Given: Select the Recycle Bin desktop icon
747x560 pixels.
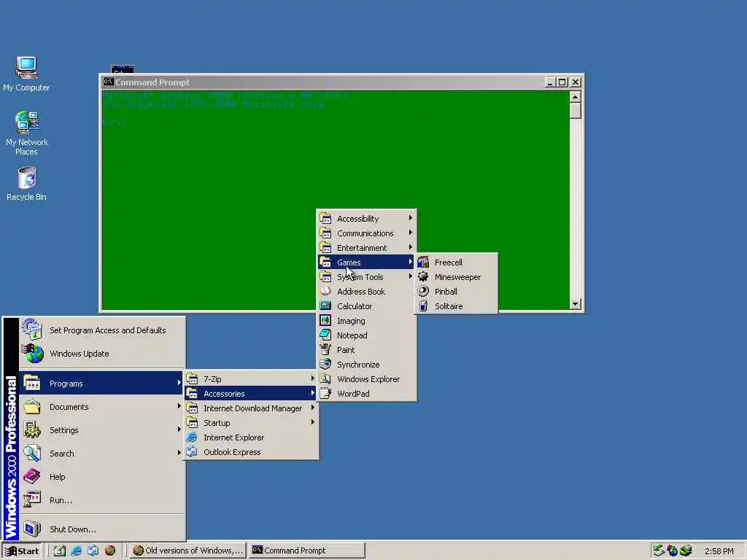Looking at the screenshot, I should click(x=26, y=184).
